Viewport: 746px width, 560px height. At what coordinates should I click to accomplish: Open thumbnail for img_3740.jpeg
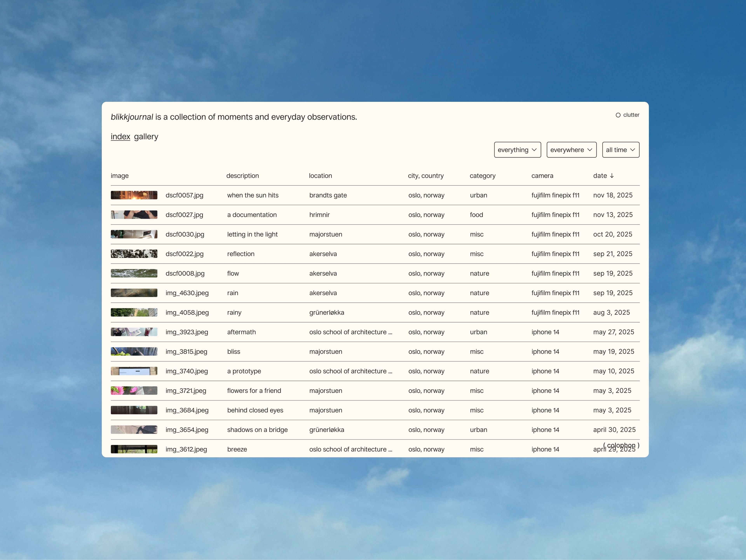(134, 371)
